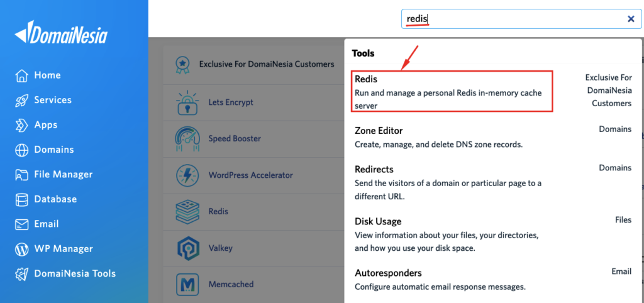Click the Services rocket icon

[21, 100]
